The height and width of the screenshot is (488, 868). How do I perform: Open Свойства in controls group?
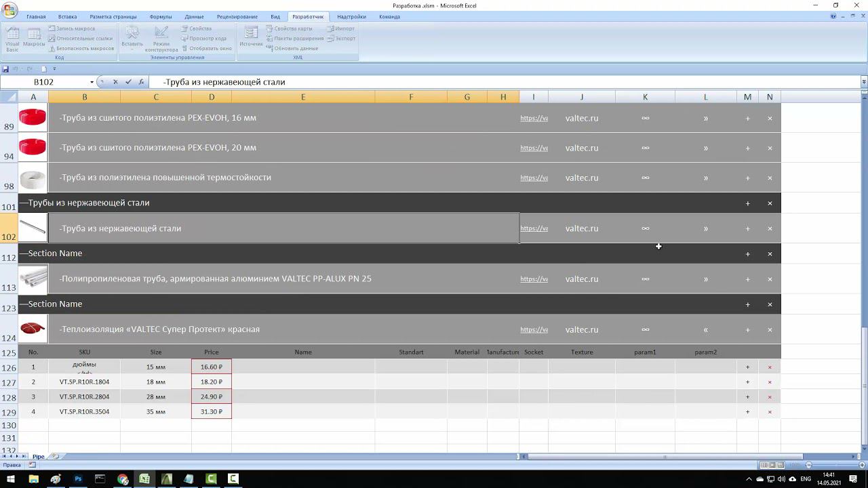196,28
